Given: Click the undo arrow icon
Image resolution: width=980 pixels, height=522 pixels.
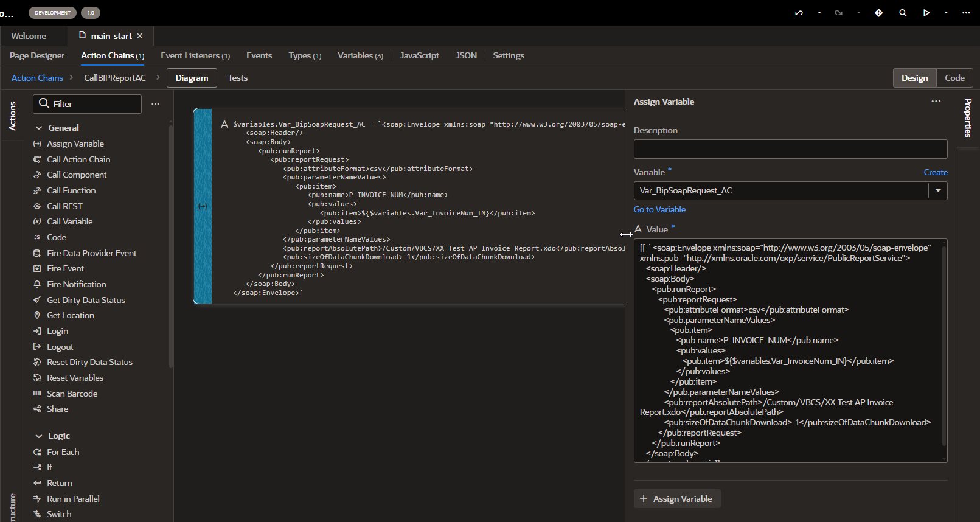Looking at the screenshot, I should tap(799, 13).
